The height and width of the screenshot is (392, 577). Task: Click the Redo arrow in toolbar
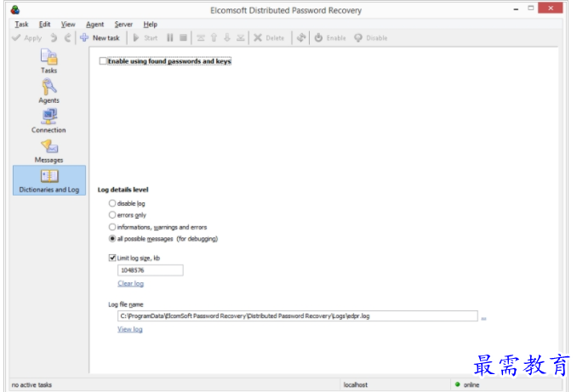pyautogui.click(x=67, y=38)
